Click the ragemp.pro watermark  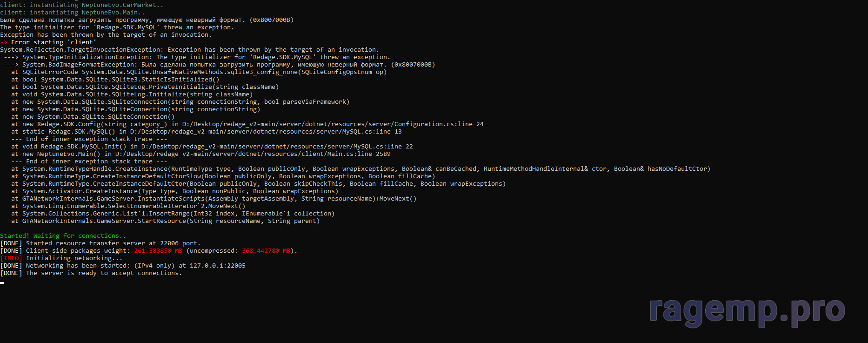click(747, 309)
